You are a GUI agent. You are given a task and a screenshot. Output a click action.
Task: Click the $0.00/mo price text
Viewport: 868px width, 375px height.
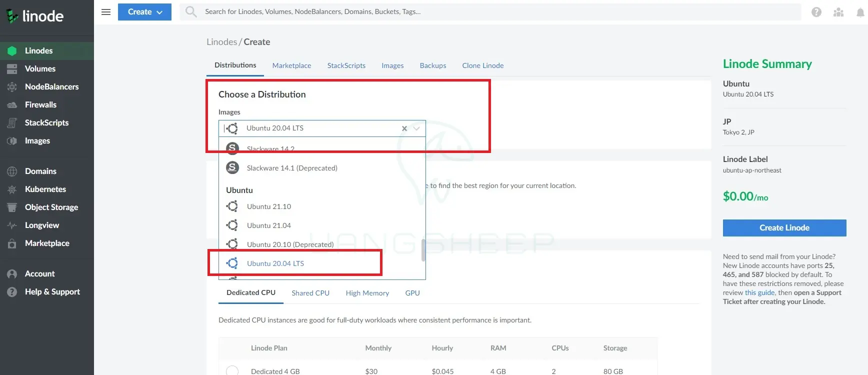click(x=745, y=196)
